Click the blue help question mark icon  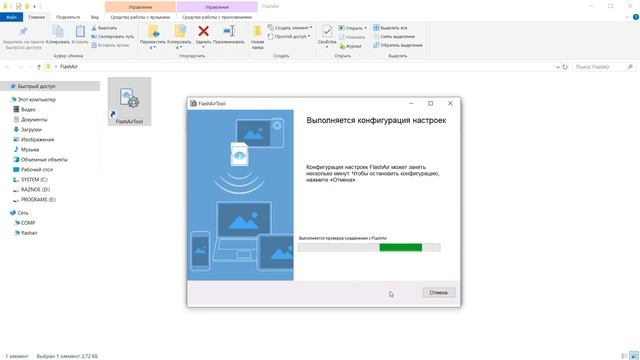tap(636, 17)
